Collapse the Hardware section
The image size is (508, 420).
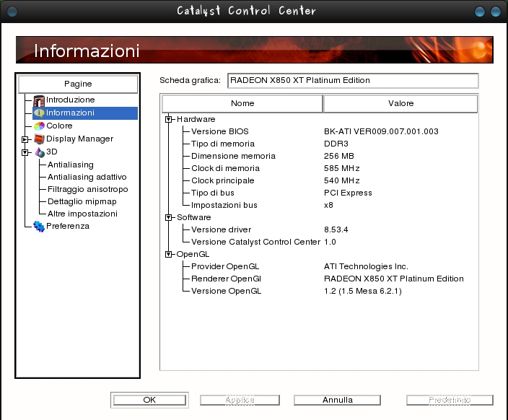click(168, 119)
